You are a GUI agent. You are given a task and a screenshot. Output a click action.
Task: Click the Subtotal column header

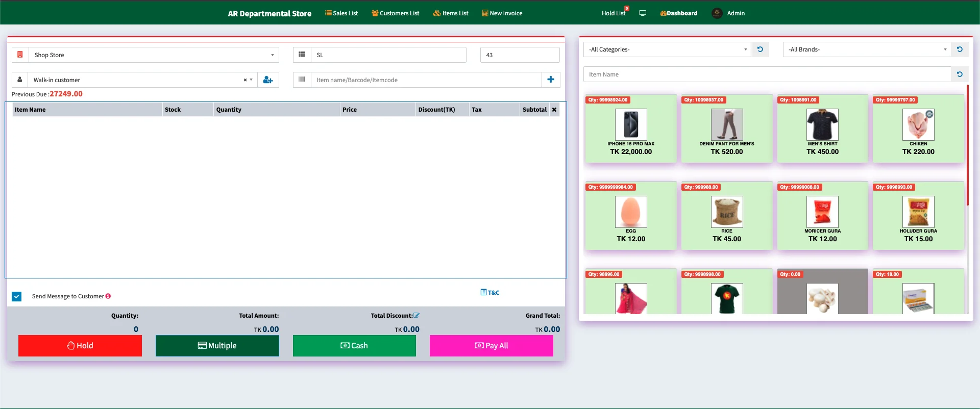(x=534, y=110)
